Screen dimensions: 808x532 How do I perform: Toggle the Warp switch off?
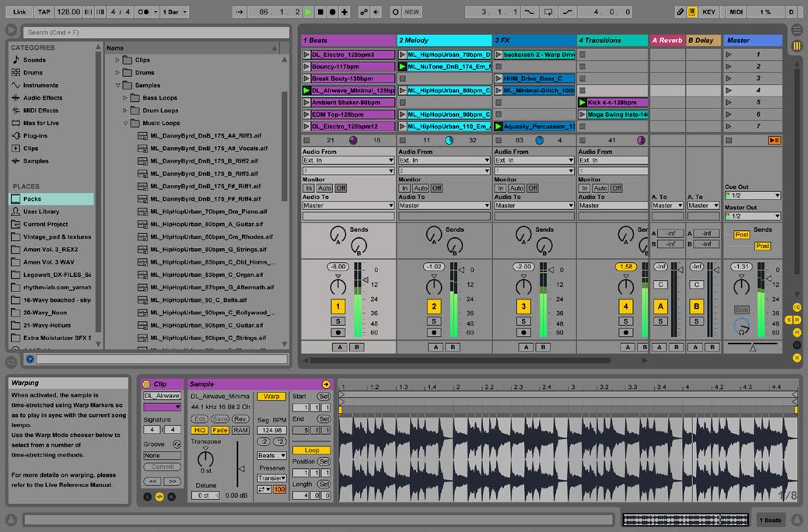271,397
